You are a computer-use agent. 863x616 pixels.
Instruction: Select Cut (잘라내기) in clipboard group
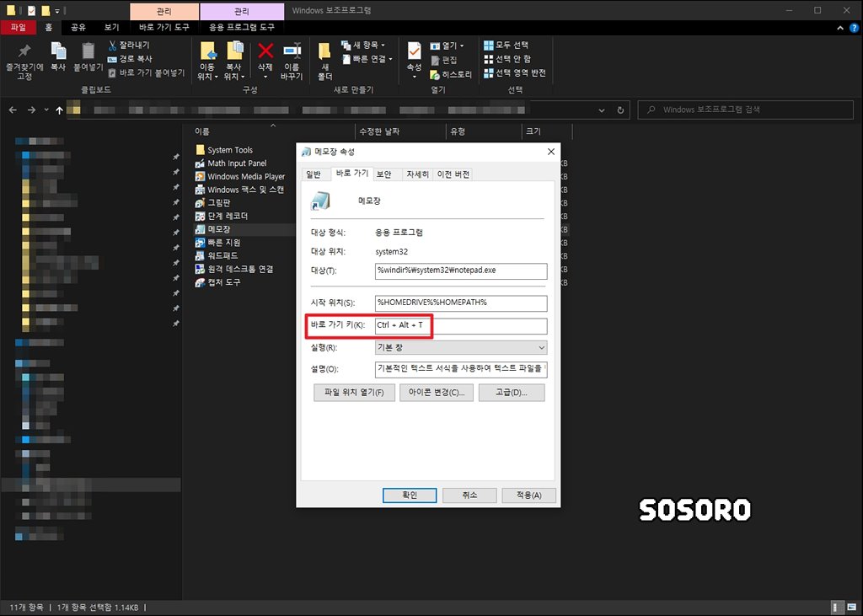point(128,46)
